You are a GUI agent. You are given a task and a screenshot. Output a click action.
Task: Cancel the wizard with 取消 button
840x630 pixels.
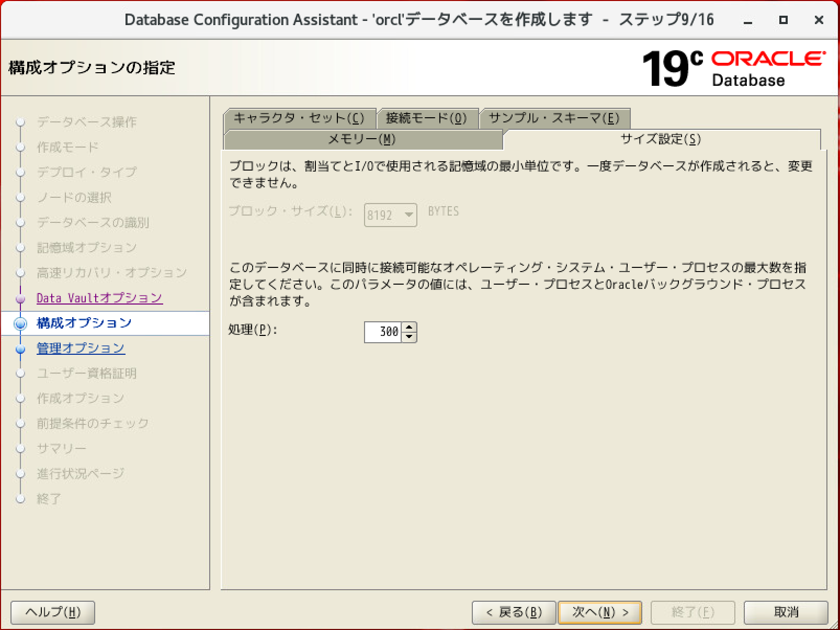click(x=786, y=612)
